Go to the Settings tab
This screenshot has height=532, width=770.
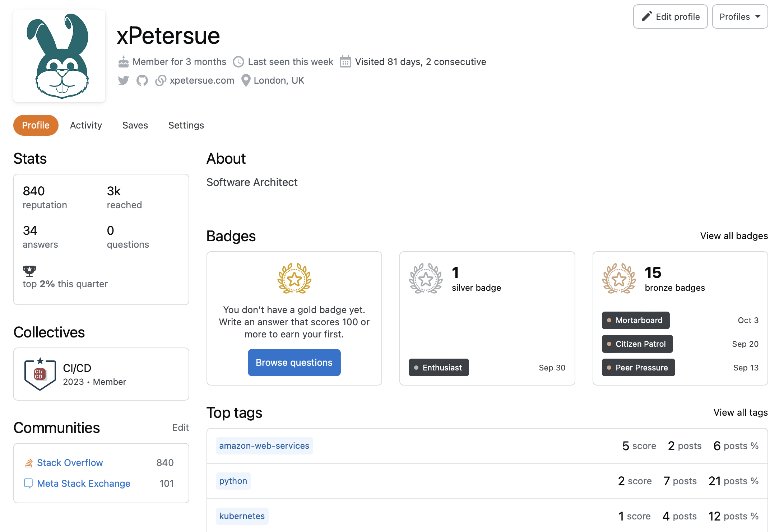coord(186,125)
